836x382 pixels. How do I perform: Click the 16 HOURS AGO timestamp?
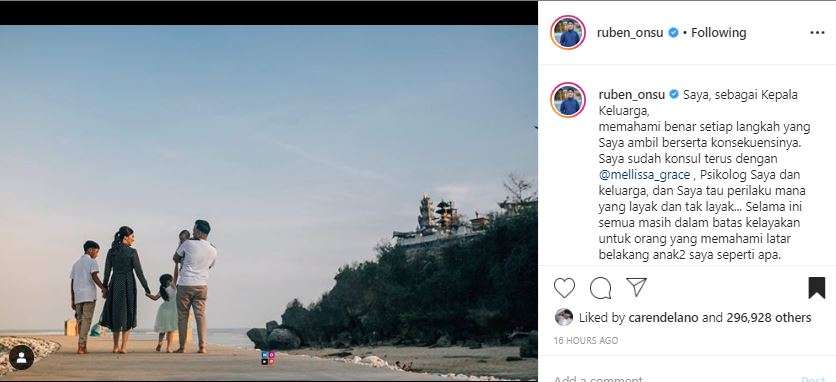tap(586, 340)
